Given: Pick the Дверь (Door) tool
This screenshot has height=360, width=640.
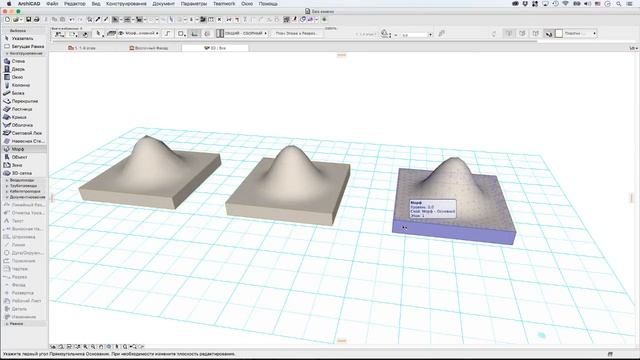Looking at the screenshot, I should [24, 69].
